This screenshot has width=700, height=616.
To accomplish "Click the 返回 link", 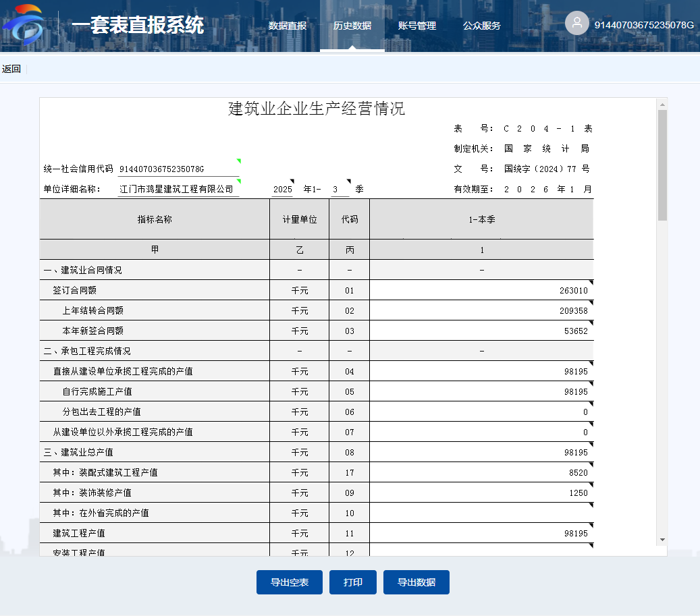I will 11,69.
